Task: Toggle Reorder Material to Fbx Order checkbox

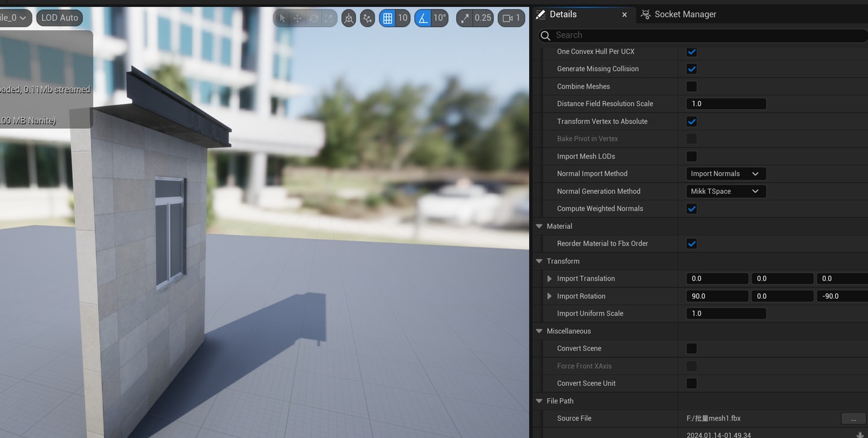Action: point(691,243)
